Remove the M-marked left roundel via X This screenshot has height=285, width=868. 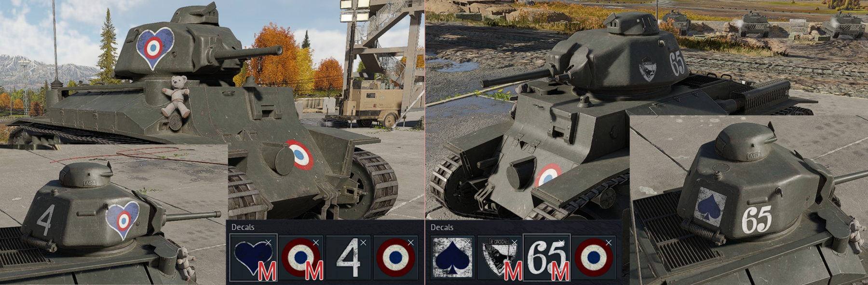(x=315, y=242)
